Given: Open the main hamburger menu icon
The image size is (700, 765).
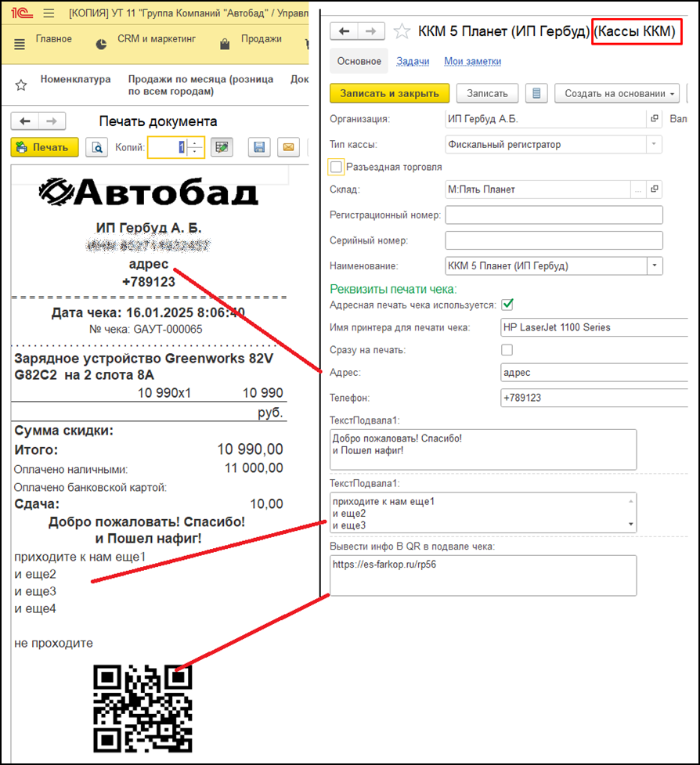Looking at the screenshot, I should [x=49, y=13].
